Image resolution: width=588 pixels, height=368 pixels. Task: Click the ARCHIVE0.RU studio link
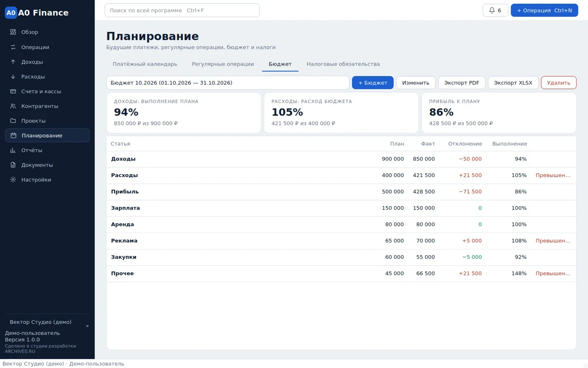20,351
